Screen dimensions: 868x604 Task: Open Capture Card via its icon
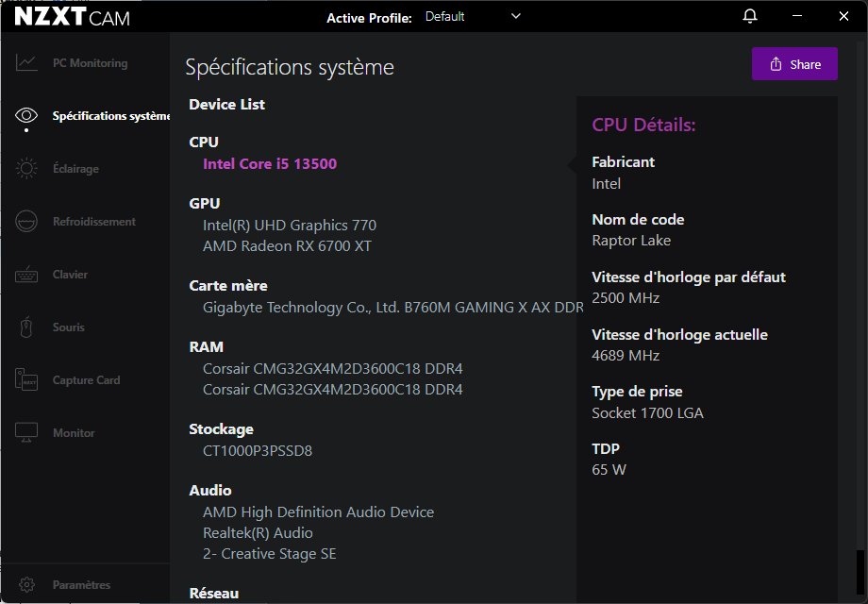pos(26,380)
